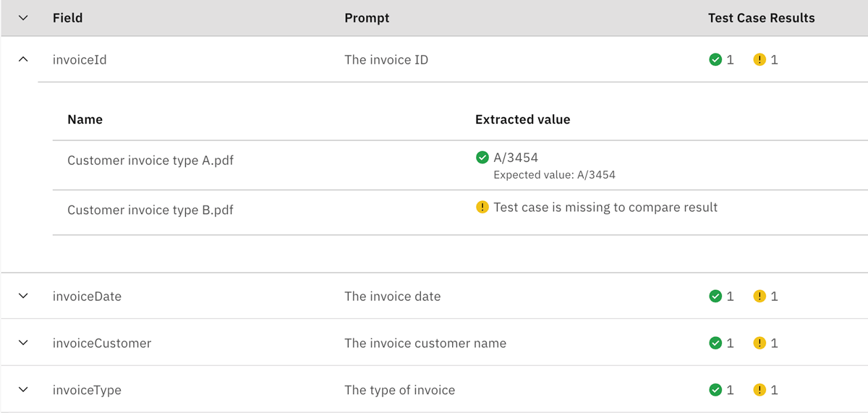Click green passed icon in invoiceCustomer row
Viewport: 868px width, 413px height.
715,343
